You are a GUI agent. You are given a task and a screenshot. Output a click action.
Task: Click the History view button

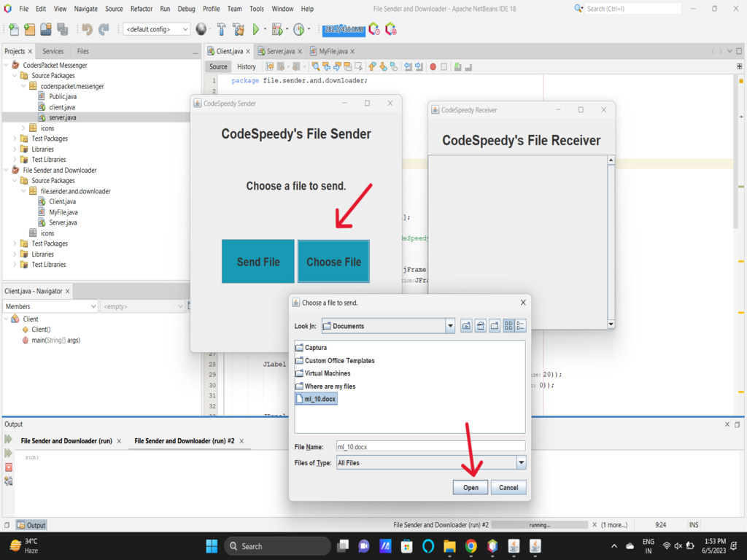tap(247, 66)
